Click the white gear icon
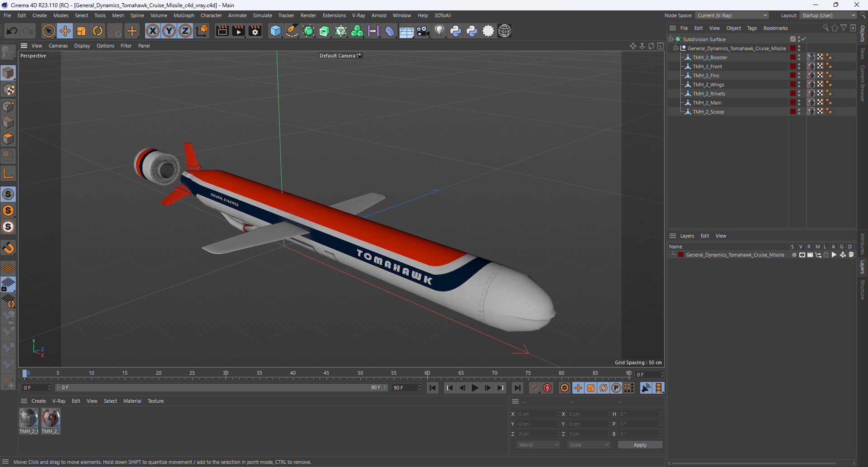Image resolution: width=868 pixels, height=467 pixels. [x=488, y=31]
